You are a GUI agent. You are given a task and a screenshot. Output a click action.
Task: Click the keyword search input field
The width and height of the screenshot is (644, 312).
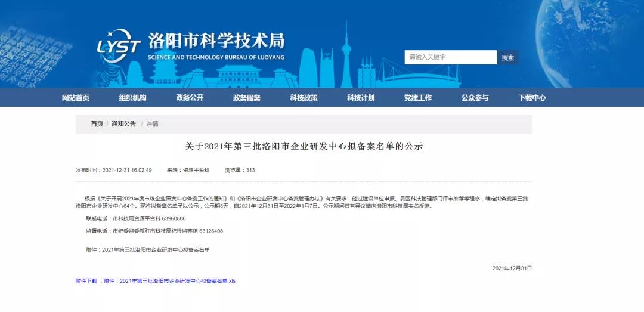coord(451,57)
